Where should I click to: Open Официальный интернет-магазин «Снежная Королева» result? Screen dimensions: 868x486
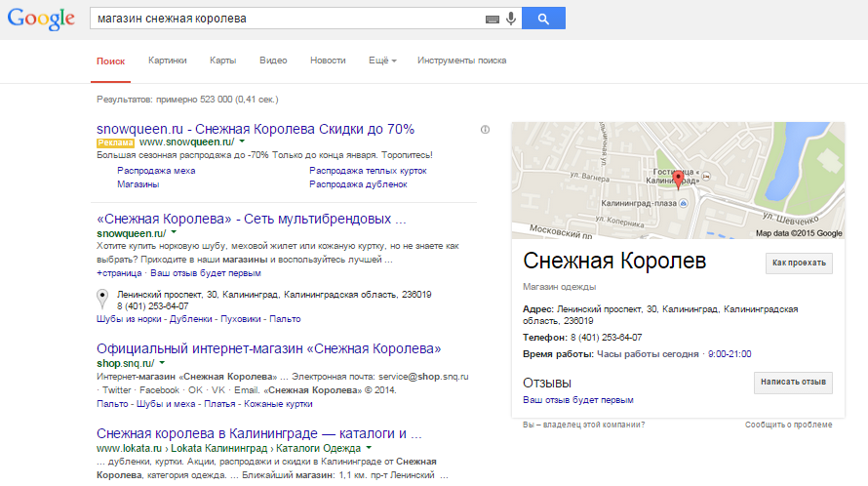[x=268, y=348]
